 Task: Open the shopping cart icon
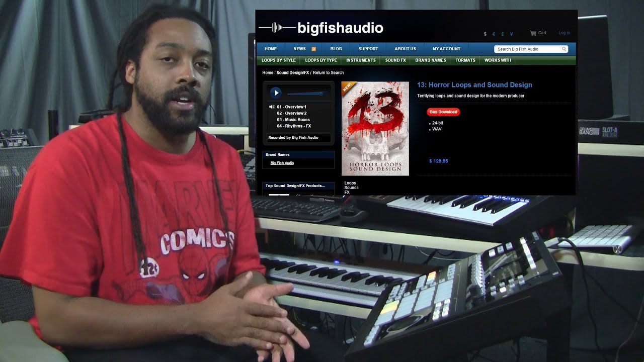coord(533,33)
